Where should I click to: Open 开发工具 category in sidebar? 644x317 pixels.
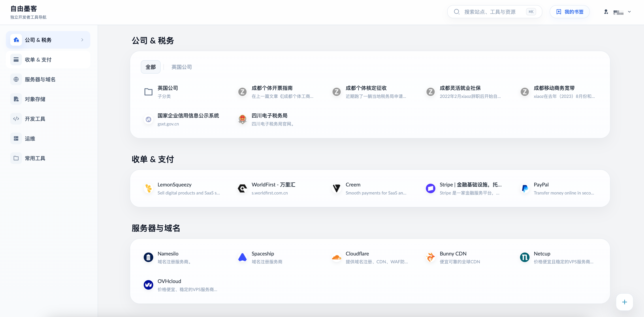[x=48, y=119]
